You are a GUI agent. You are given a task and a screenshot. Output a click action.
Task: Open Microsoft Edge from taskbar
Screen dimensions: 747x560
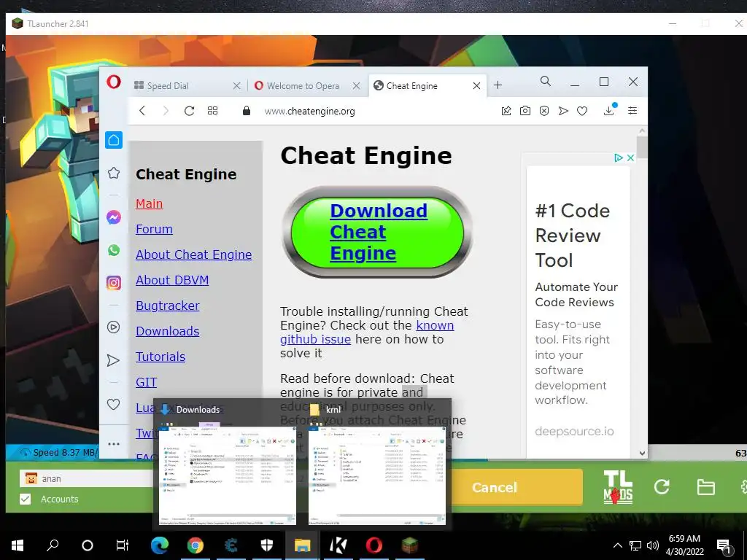pyautogui.click(x=160, y=545)
